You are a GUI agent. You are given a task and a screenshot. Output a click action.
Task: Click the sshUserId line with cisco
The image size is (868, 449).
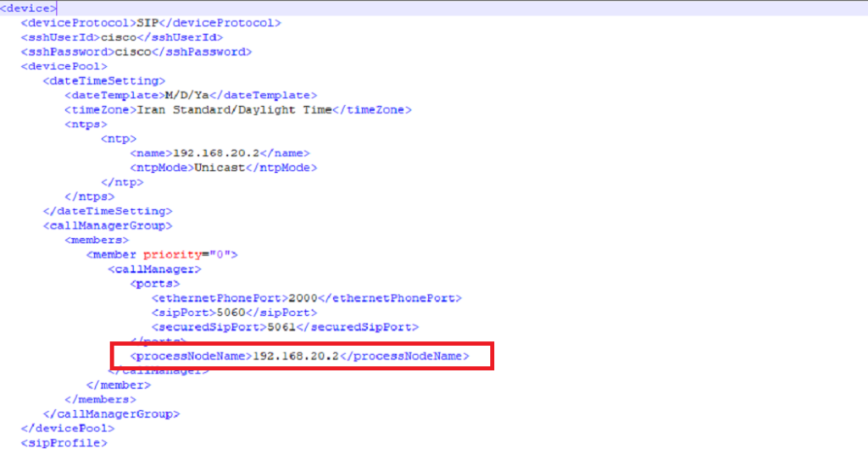coord(122,37)
